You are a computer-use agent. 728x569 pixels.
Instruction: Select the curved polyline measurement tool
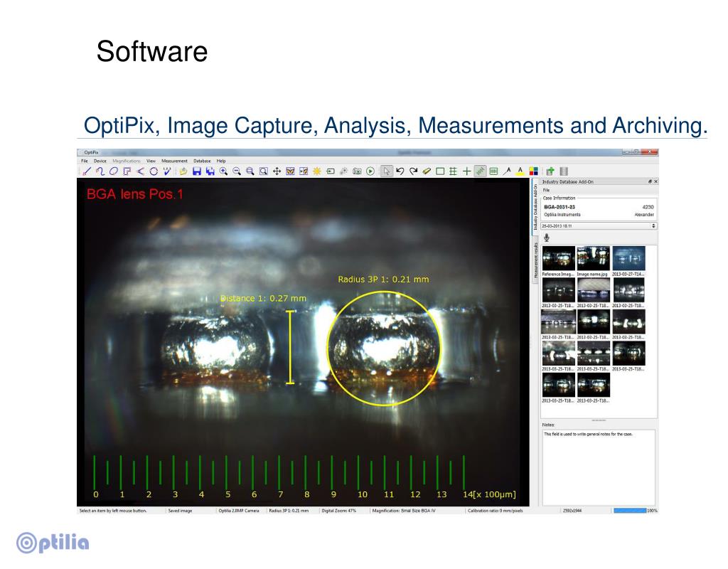click(x=100, y=171)
